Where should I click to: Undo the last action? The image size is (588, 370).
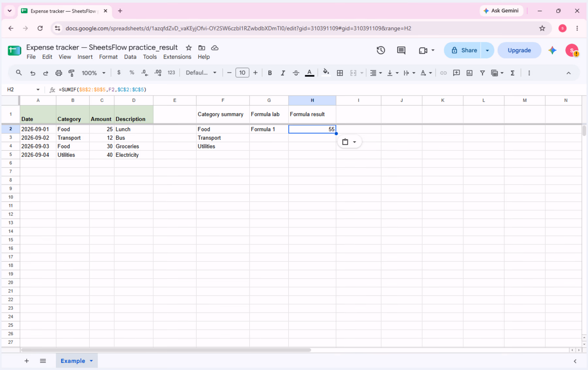pos(33,73)
